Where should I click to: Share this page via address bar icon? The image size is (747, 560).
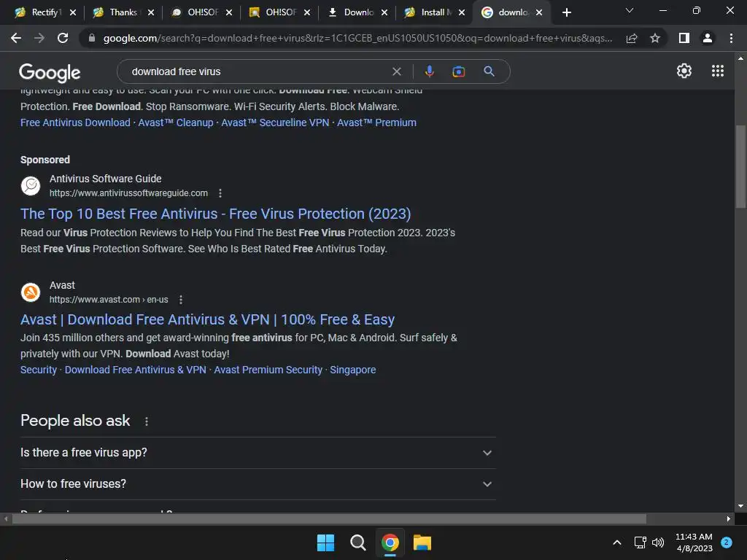(x=632, y=38)
